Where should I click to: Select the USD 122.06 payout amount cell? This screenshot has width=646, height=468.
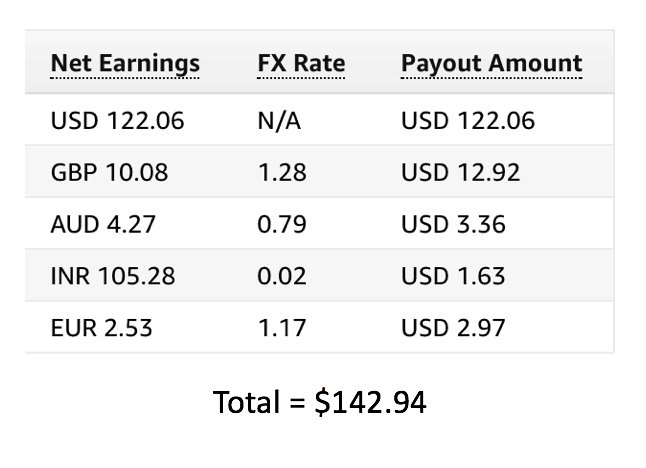point(468,121)
